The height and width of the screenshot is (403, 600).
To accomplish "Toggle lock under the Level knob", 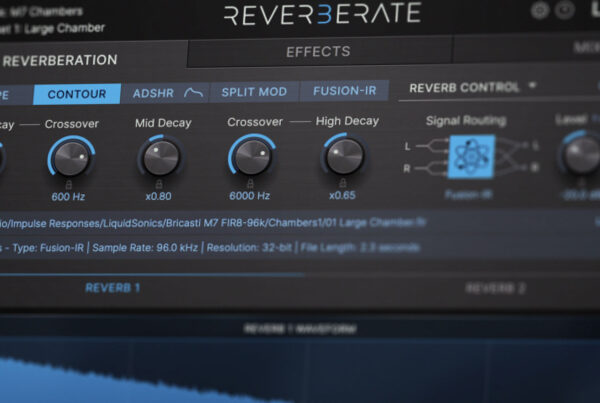I will click(x=581, y=182).
